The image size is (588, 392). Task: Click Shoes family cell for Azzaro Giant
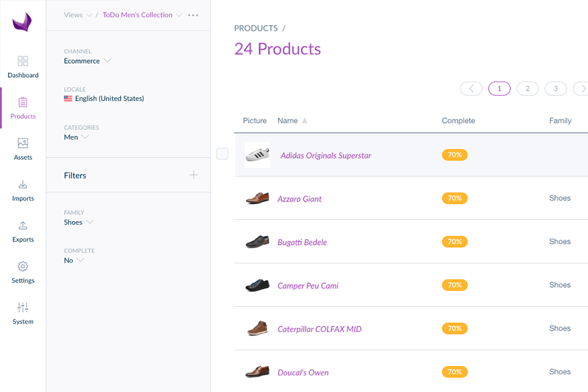click(x=560, y=198)
